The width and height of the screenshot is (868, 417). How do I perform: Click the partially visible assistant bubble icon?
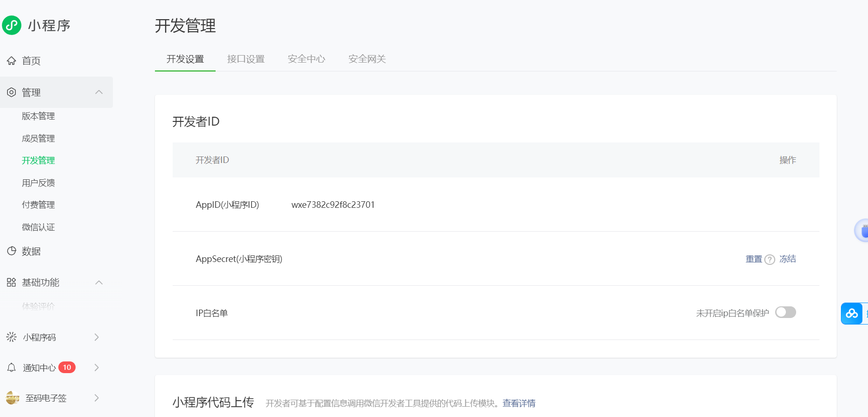862,230
